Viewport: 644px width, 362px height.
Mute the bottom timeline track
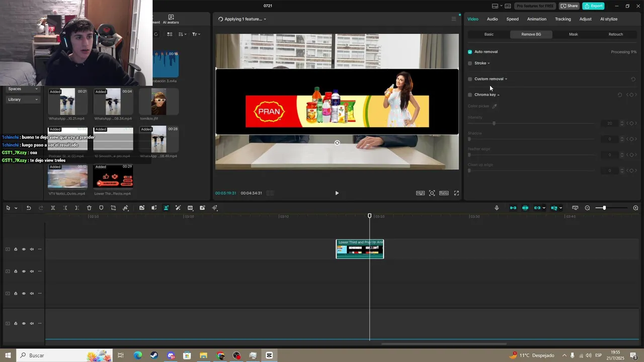point(32,323)
